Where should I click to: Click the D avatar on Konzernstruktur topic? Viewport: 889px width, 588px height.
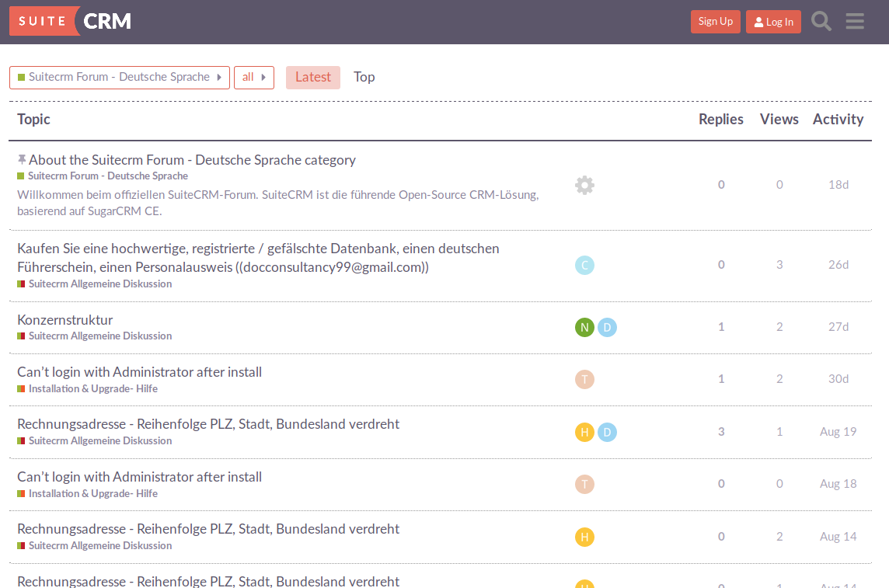point(607,328)
